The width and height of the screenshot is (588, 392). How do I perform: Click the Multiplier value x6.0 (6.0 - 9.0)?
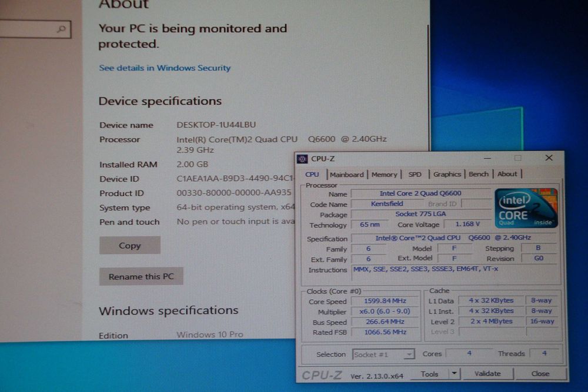point(385,311)
